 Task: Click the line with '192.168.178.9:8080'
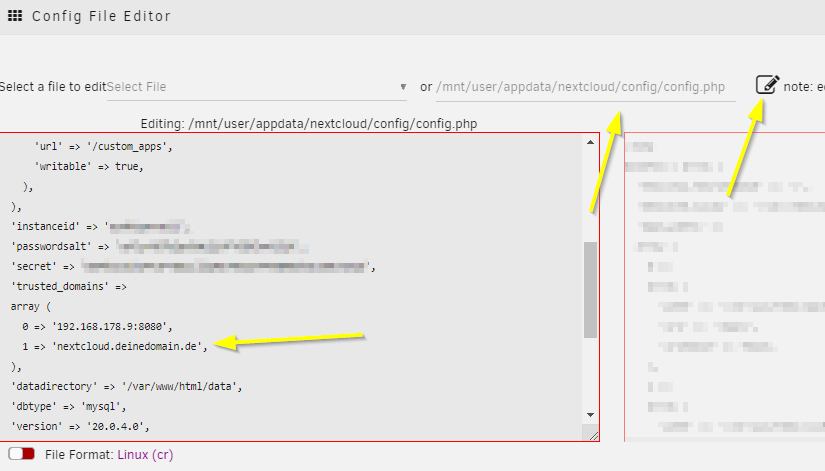click(x=97, y=326)
